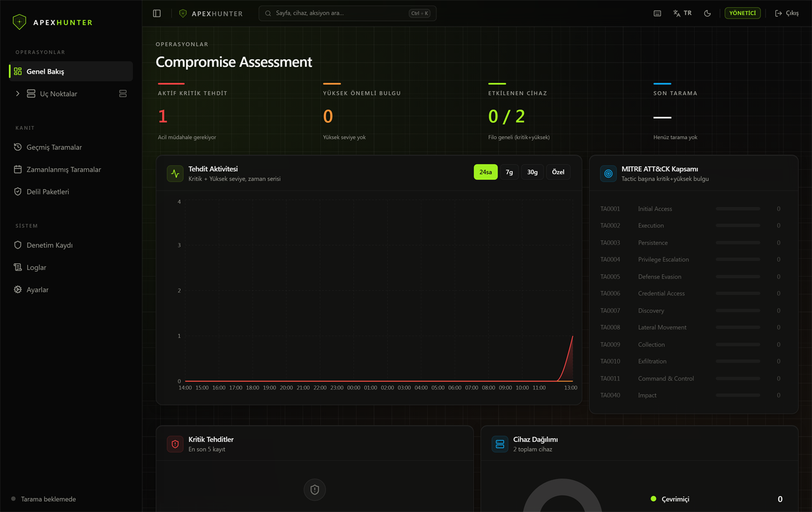
Task: Select the 30g time range
Action: (x=532, y=172)
